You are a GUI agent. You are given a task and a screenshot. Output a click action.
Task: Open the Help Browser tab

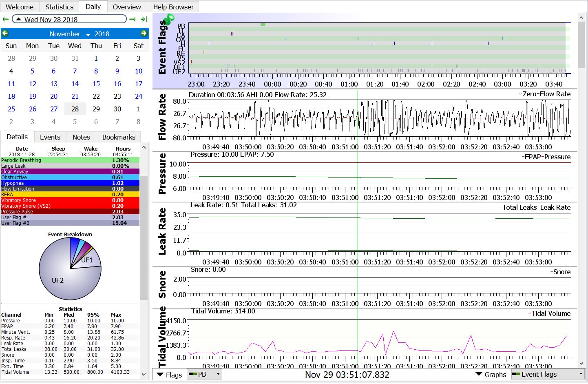[173, 7]
